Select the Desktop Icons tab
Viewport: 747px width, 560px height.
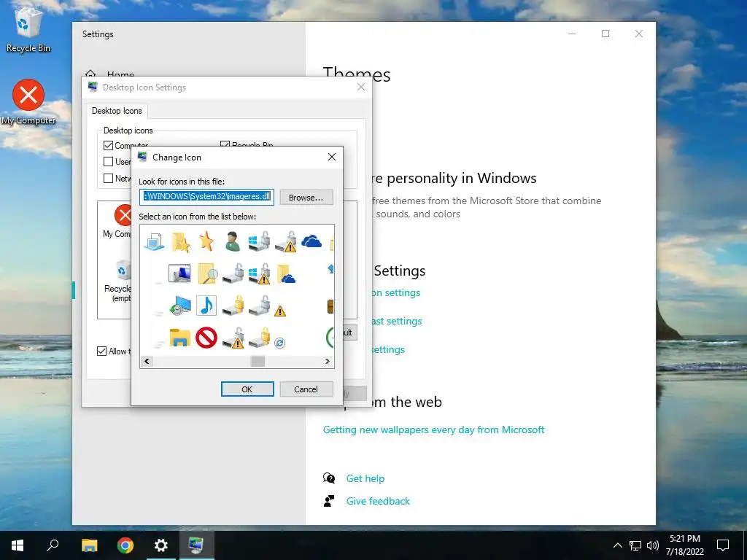117,111
